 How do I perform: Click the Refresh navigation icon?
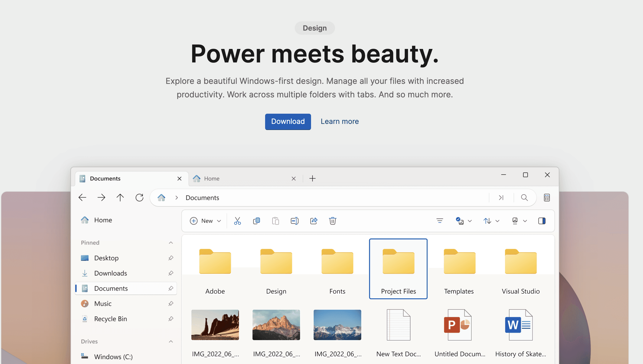point(140,197)
